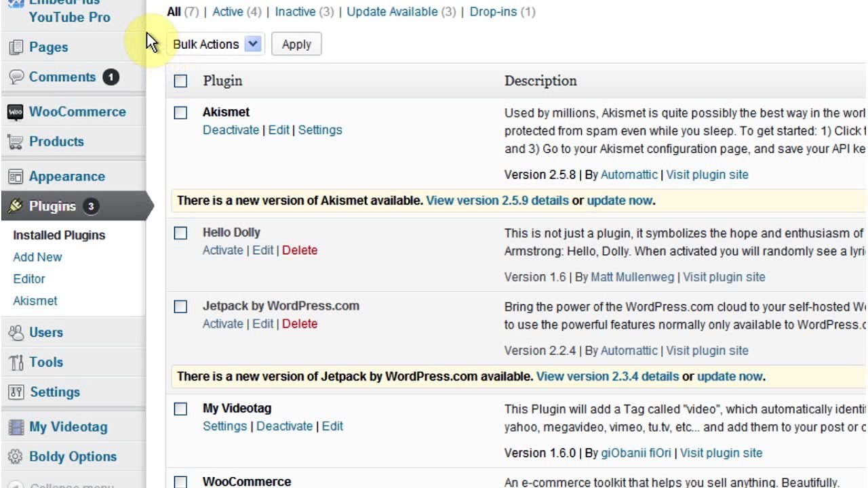Filter by Drop-ins
This screenshot has width=868, height=488.
(493, 12)
